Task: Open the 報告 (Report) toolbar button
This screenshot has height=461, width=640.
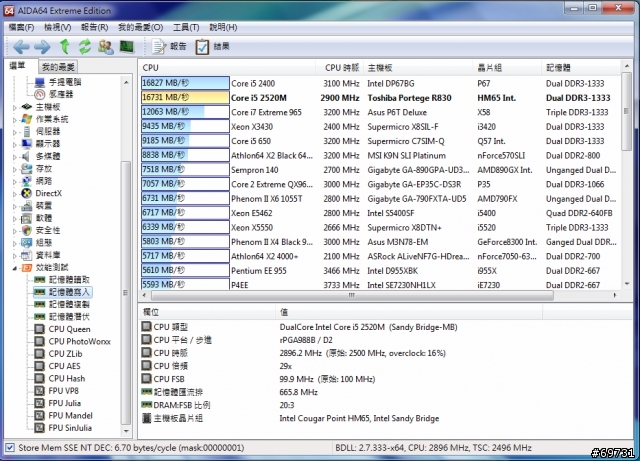Action: point(169,47)
